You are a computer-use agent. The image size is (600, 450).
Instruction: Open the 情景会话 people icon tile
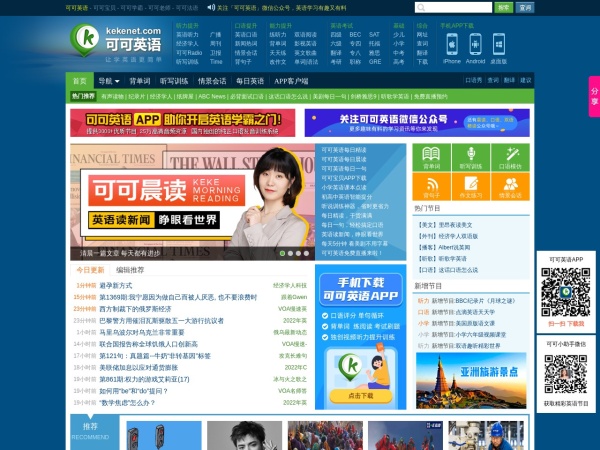tap(508, 186)
